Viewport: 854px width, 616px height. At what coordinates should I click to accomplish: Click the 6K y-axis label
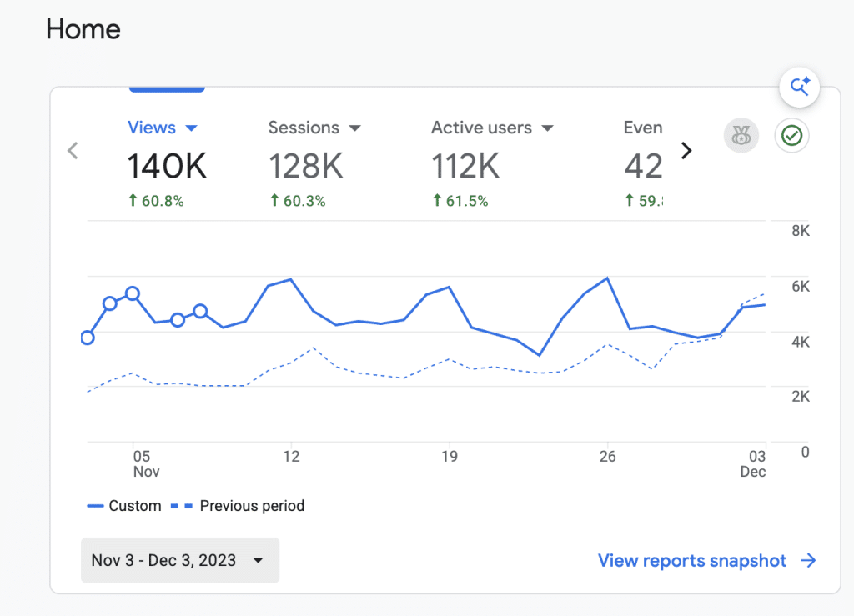tap(801, 286)
